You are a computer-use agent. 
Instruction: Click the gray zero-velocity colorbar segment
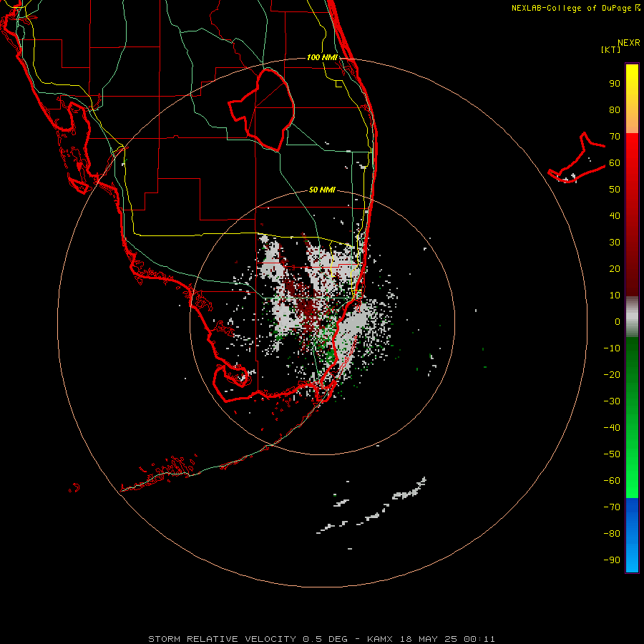[x=632, y=317]
